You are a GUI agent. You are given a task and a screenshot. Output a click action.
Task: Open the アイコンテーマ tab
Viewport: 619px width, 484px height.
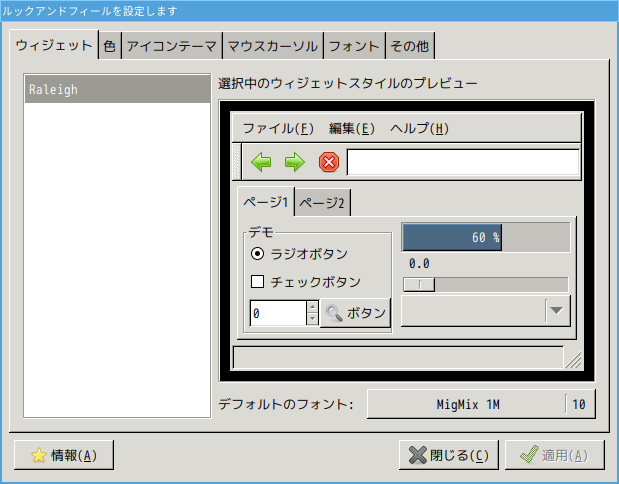[172, 46]
